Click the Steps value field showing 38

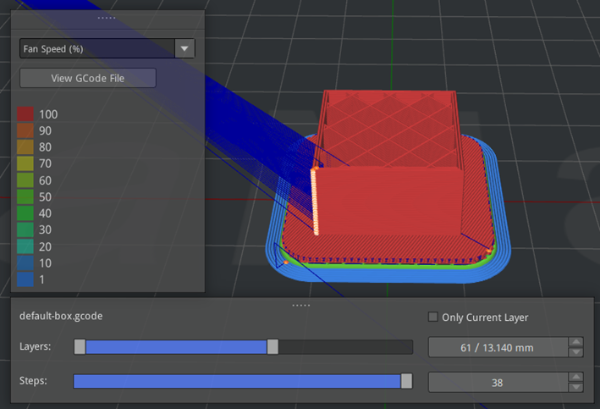(497, 382)
